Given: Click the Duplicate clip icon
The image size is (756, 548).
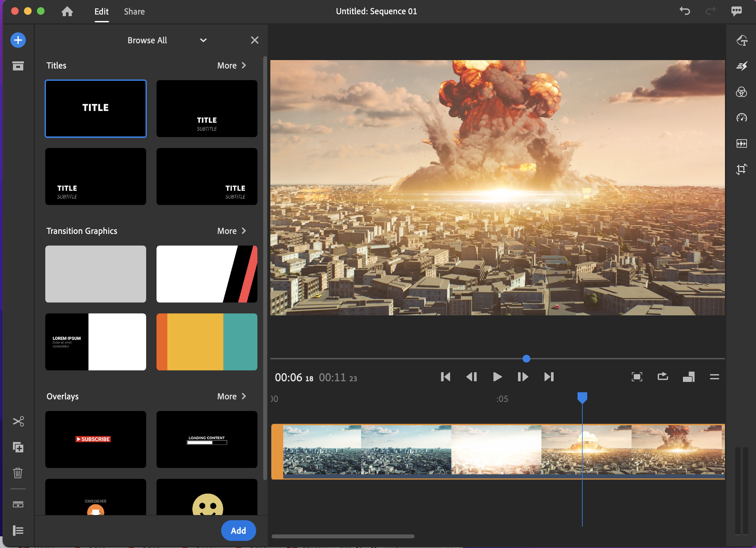Looking at the screenshot, I should [18, 447].
